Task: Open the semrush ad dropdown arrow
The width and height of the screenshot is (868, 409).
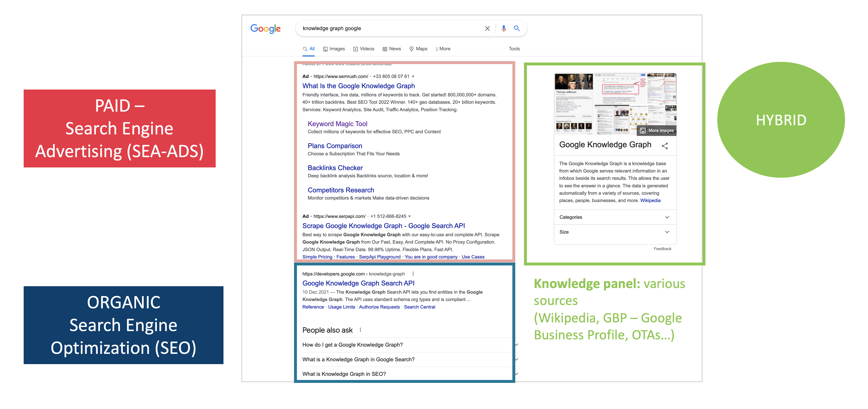Action: click(x=413, y=77)
